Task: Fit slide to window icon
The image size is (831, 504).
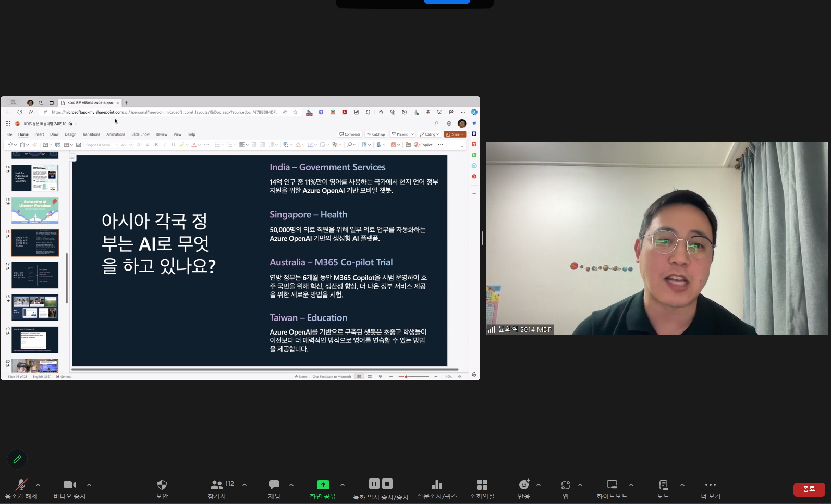Action: [460, 376]
